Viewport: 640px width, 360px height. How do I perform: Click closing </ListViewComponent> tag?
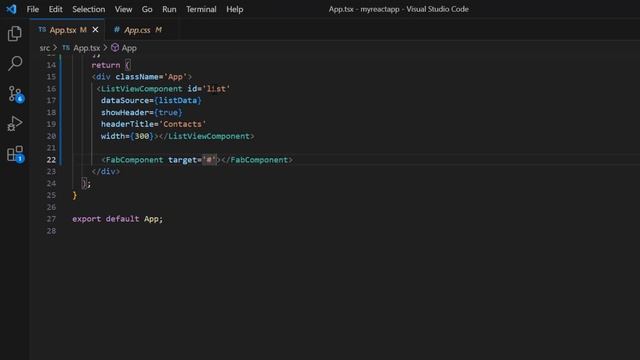[x=207, y=136]
